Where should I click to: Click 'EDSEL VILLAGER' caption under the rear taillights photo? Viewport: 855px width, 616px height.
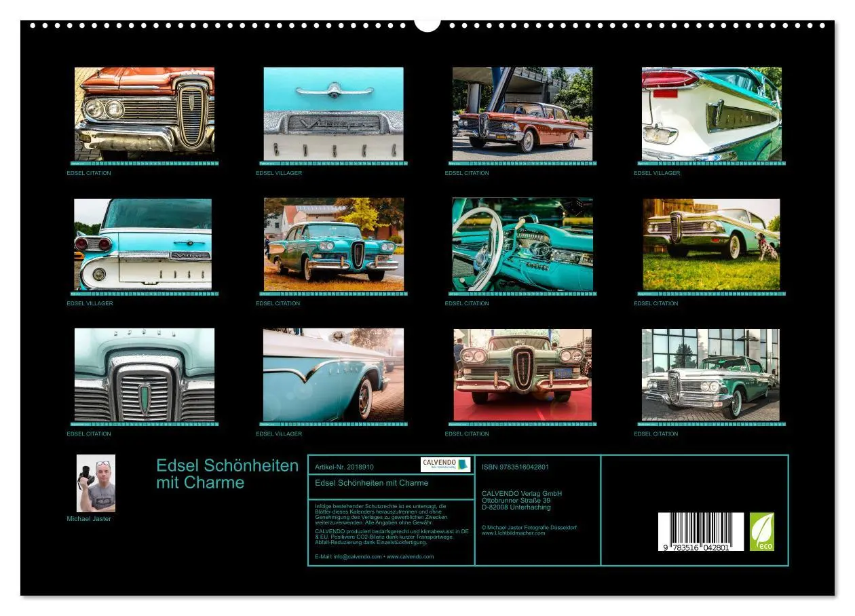pyautogui.click(x=90, y=303)
